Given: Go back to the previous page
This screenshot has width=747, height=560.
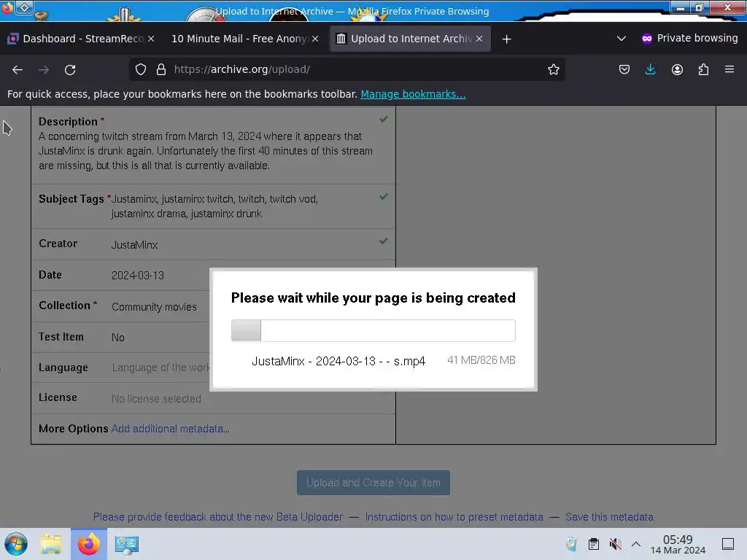Looking at the screenshot, I should pyautogui.click(x=18, y=69).
